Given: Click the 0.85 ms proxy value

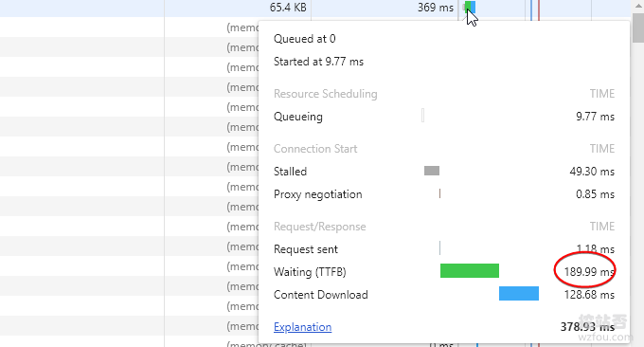Looking at the screenshot, I should point(595,194).
